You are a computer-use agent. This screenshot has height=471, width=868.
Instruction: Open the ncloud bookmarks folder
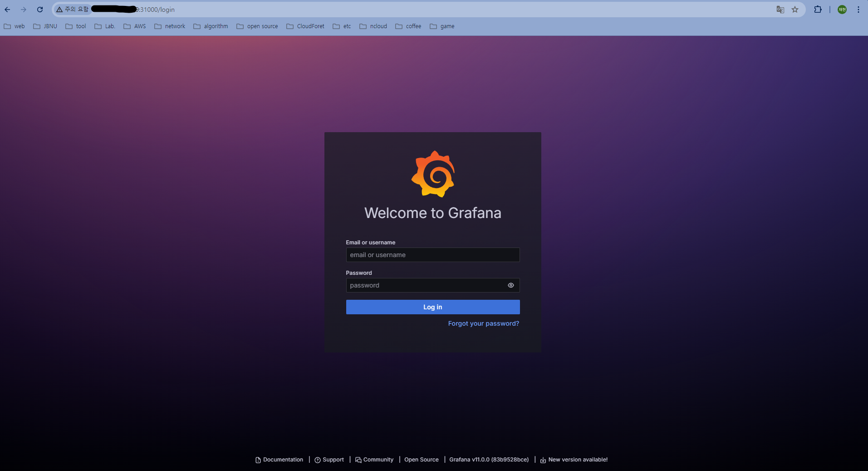[x=373, y=26]
